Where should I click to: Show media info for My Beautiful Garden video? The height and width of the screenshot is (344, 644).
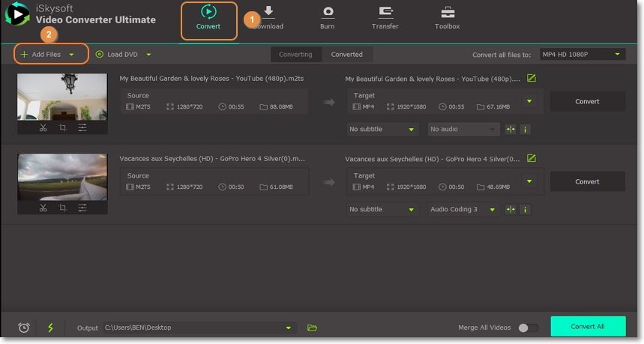525,130
